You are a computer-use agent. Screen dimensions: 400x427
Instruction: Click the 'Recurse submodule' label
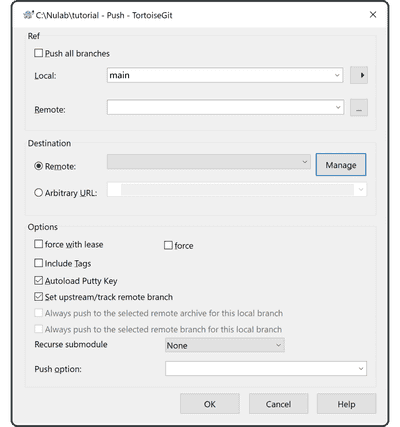coord(71,344)
